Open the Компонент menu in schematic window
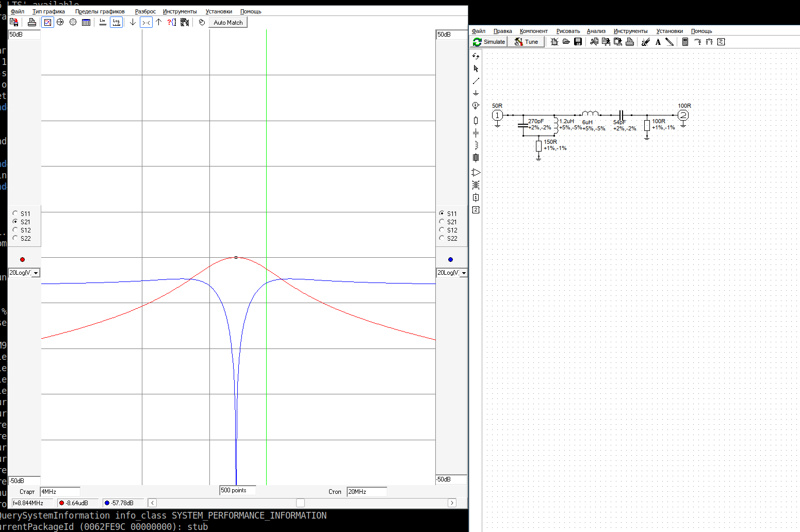Screen dimensions: 800x532 [x=533, y=31]
